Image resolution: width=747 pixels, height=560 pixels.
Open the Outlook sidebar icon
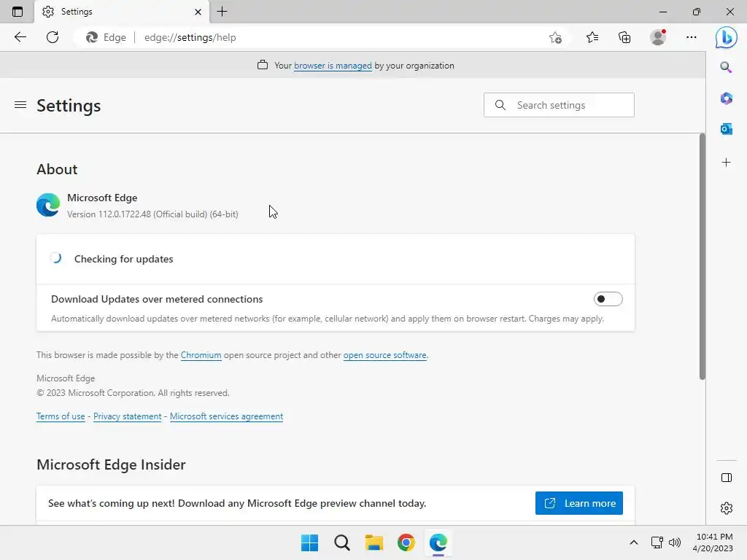point(726,128)
